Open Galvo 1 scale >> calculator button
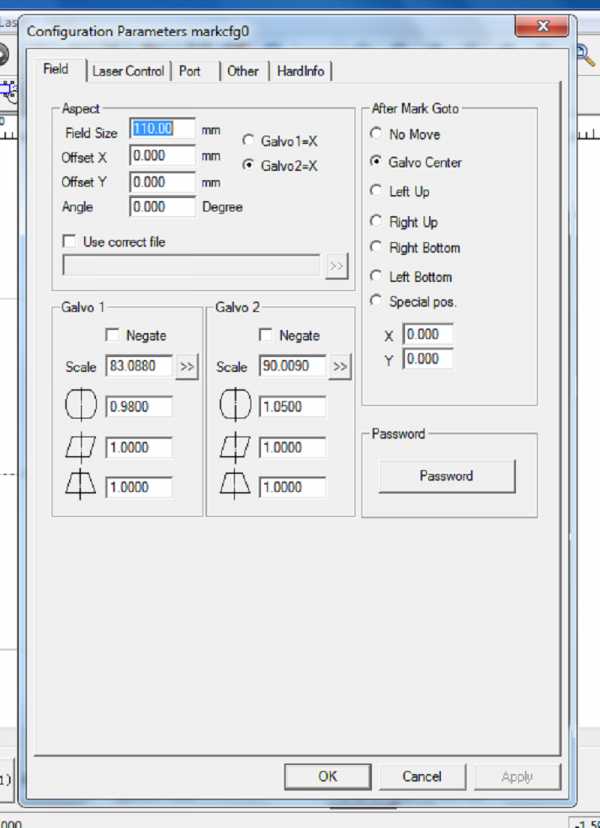The height and width of the screenshot is (828, 600). click(187, 367)
